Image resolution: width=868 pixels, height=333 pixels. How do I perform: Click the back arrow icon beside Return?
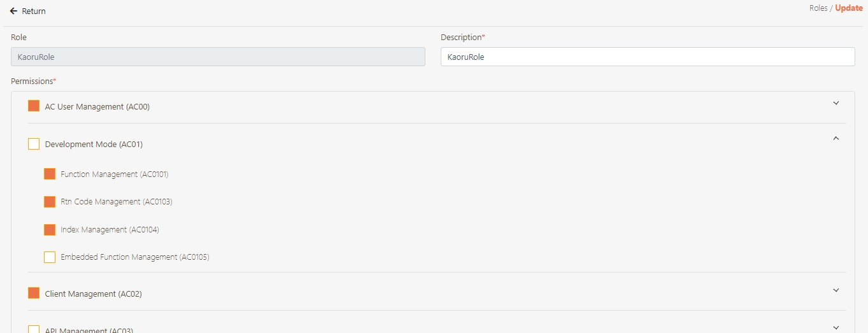click(13, 11)
